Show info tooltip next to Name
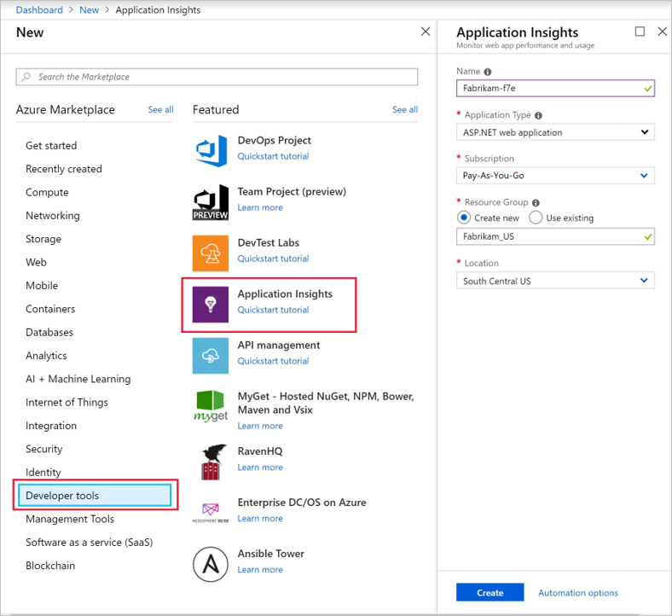This screenshot has width=672, height=616. [x=488, y=72]
